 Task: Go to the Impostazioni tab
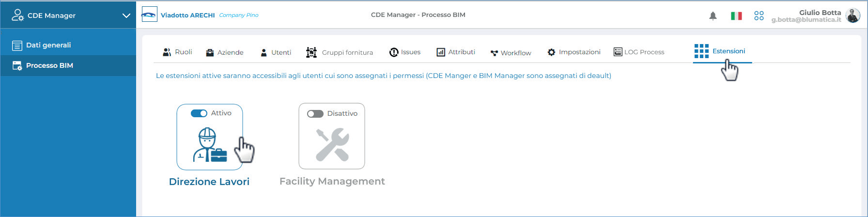(x=573, y=52)
